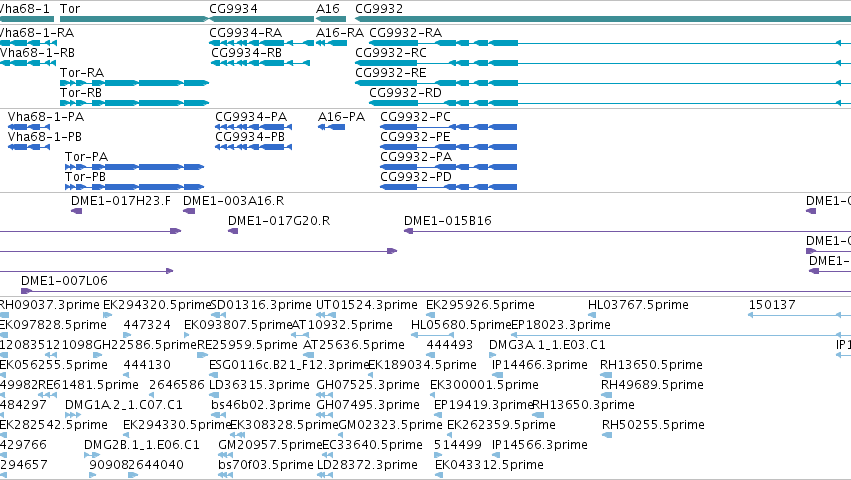Select the Tor-RB transcript feature

coord(134,103)
